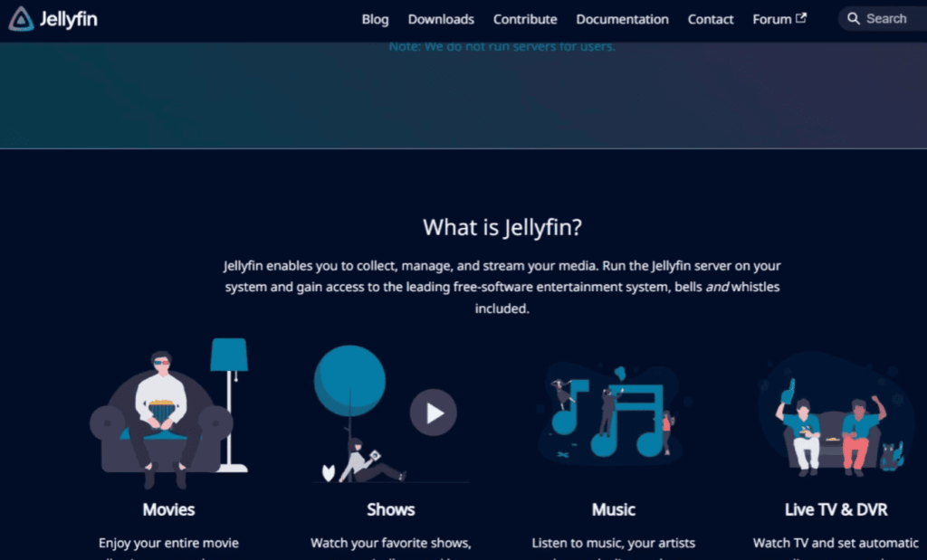Click the Jellyfin triangle logo icon
The width and height of the screenshot is (927, 560).
[x=21, y=19]
